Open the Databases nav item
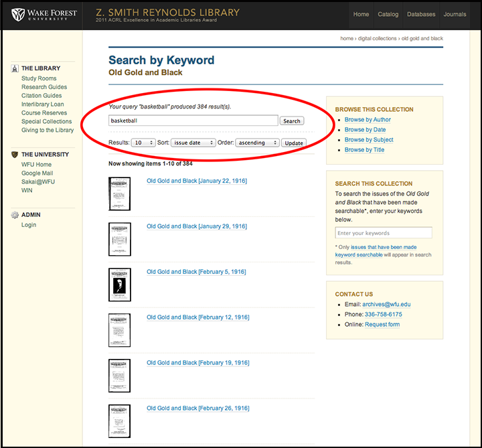 [x=421, y=15]
